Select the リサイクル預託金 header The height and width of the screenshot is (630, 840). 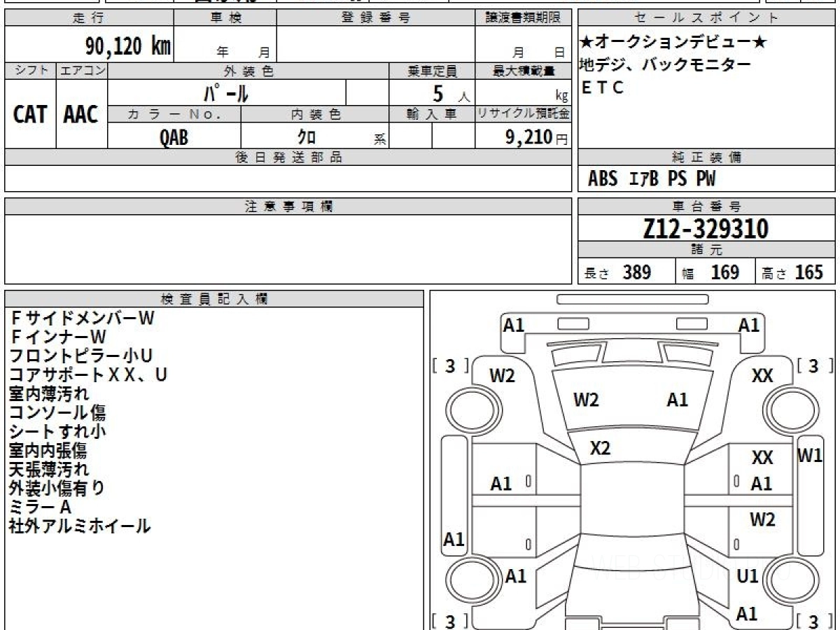523,114
